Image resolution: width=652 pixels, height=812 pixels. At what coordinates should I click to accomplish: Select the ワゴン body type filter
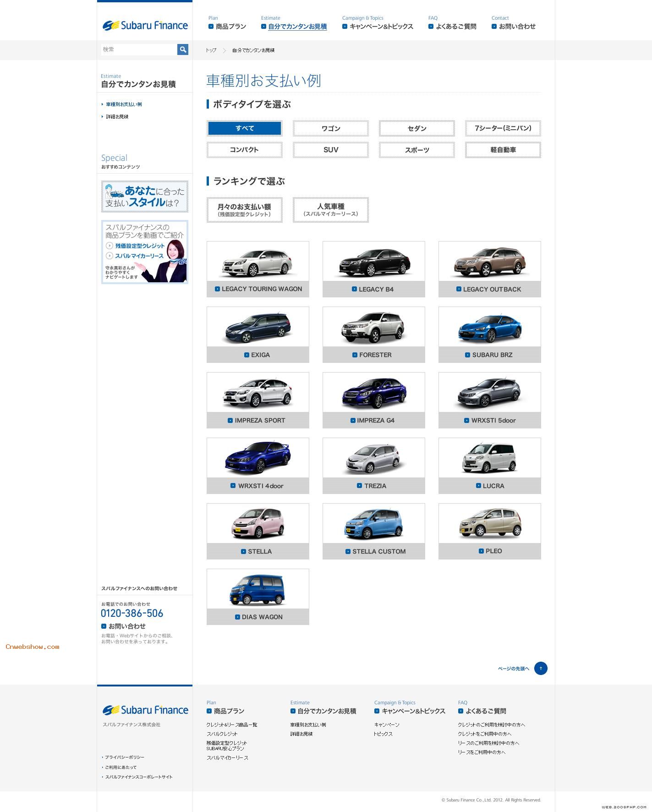pyautogui.click(x=331, y=128)
